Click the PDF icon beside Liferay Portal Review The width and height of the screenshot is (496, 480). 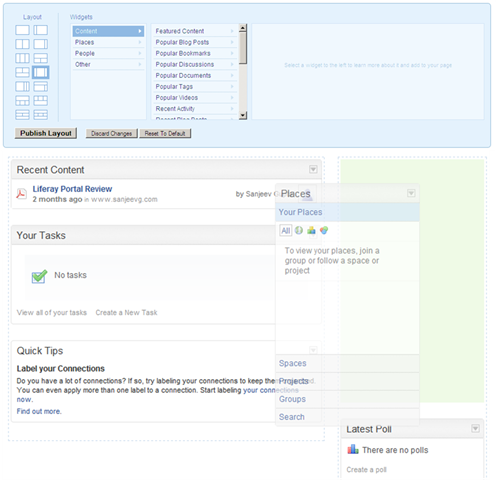click(x=21, y=194)
